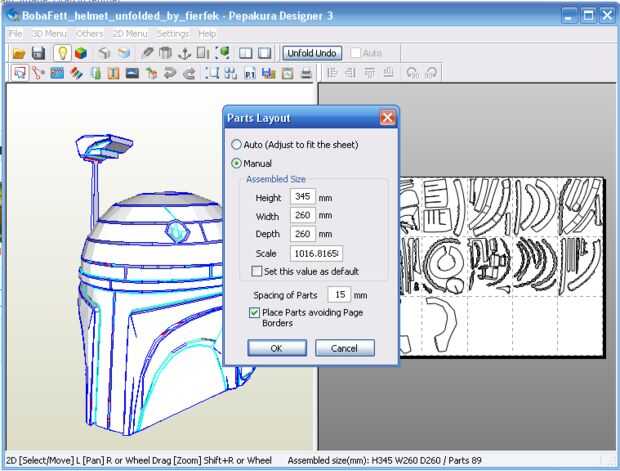Click the P1 page number icon

(250, 73)
